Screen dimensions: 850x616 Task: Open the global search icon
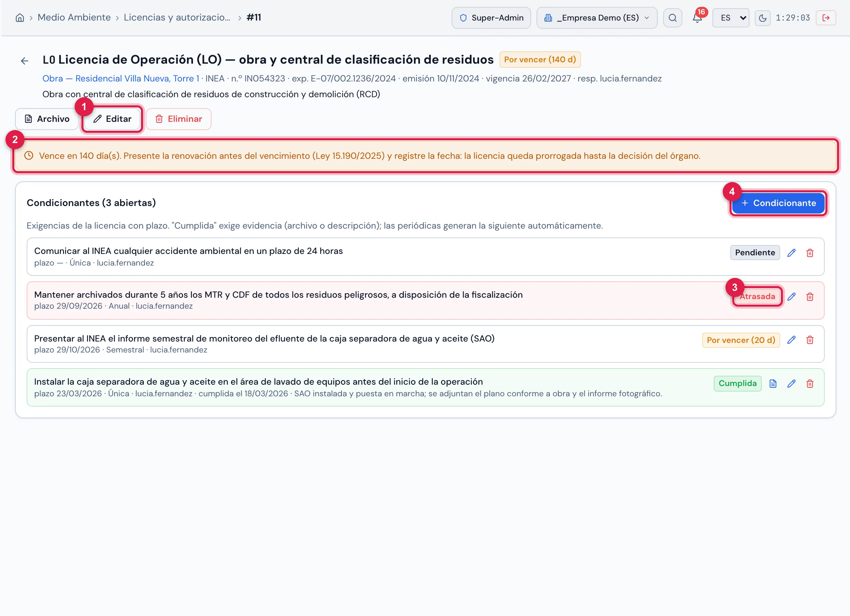pos(672,17)
